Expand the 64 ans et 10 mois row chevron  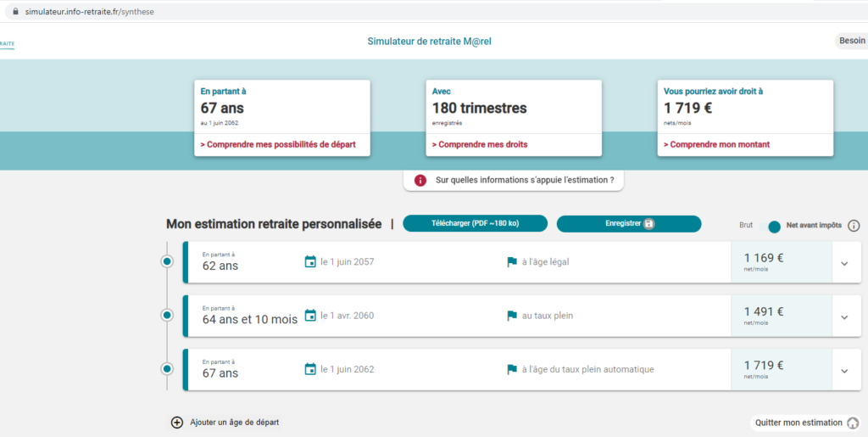[x=844, y=317]
